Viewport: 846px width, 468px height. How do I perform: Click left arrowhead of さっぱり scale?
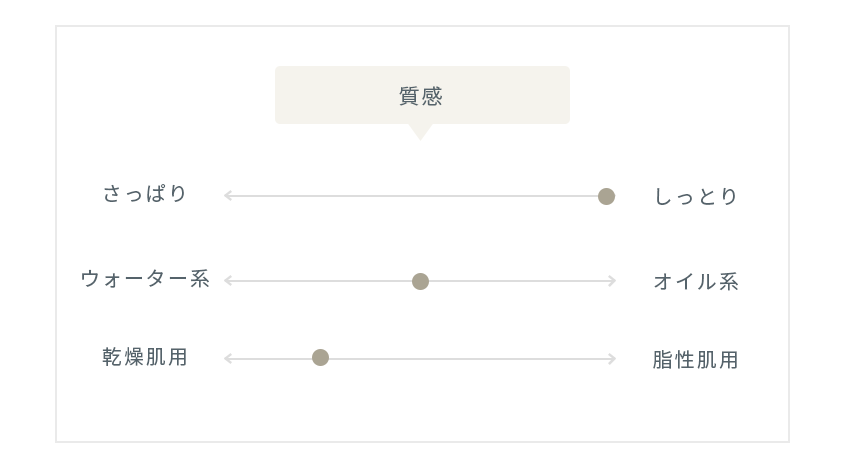(228, 195)
